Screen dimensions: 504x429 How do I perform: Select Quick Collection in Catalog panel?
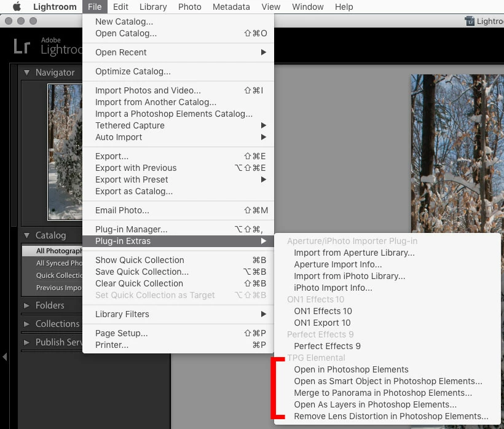(x=52, y=275)
